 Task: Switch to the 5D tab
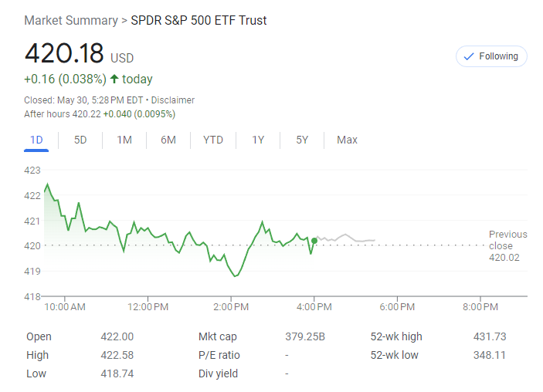(x=80, y=140)
